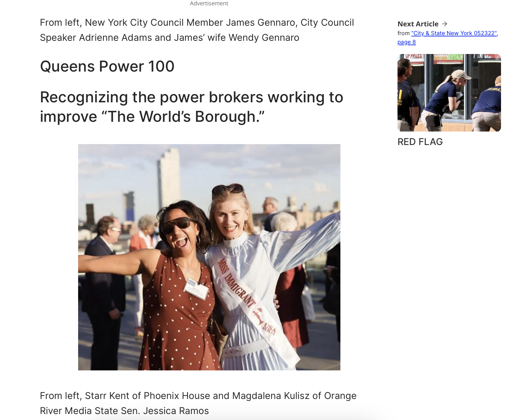Screen dimensions: 528x420
Task: Click the sunglasses on the woman's head
Action: [x=228, y=190]
